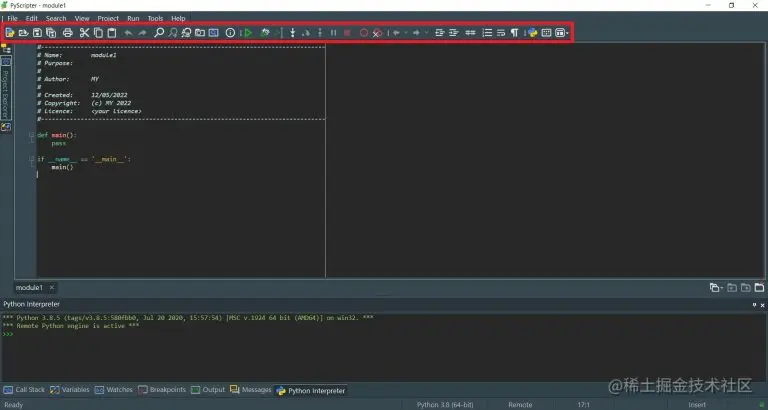Click the Cut scissors icon
Viewport: 768px width, 410px height.
click(x=84, y=33)
